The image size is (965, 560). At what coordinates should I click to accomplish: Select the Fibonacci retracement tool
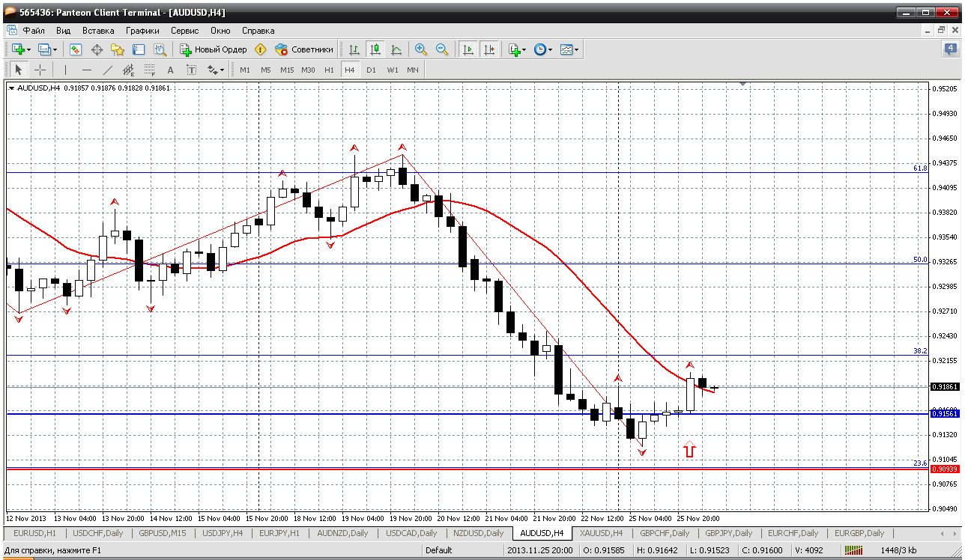coord(149,70)
